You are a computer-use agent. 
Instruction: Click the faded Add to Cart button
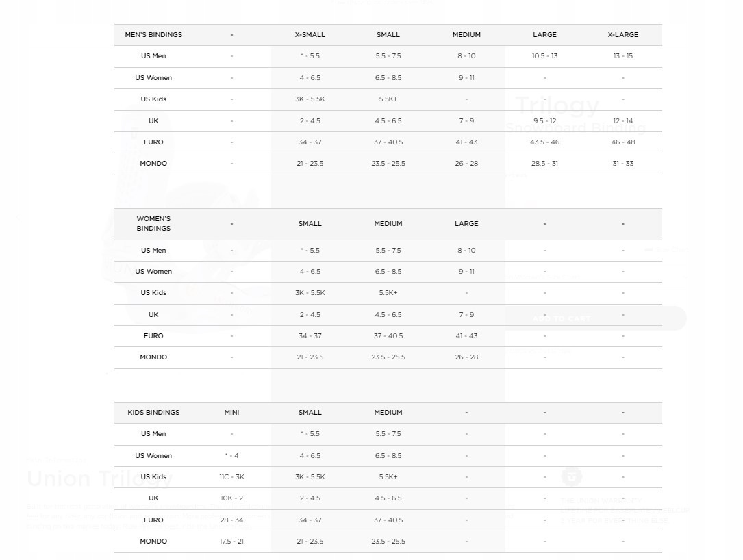click(x=562, y=319)
